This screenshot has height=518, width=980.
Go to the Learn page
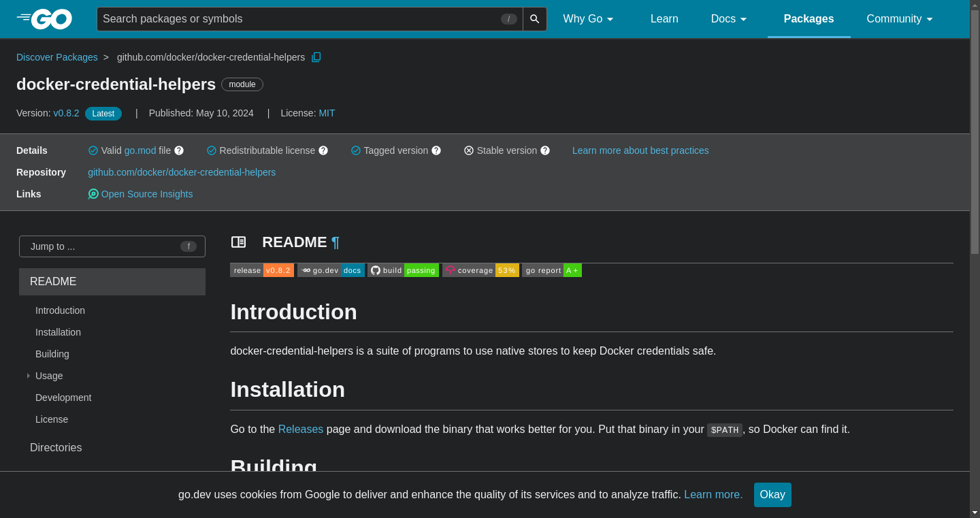(x=664, y=19)
